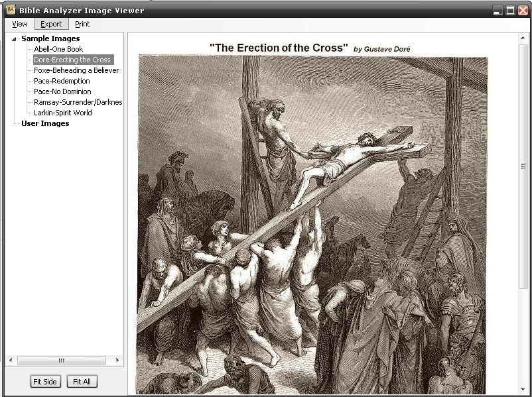Click "The Erection of the Cross" title
Viewport: 532px width, 397px height.
[x=279, y=48]
